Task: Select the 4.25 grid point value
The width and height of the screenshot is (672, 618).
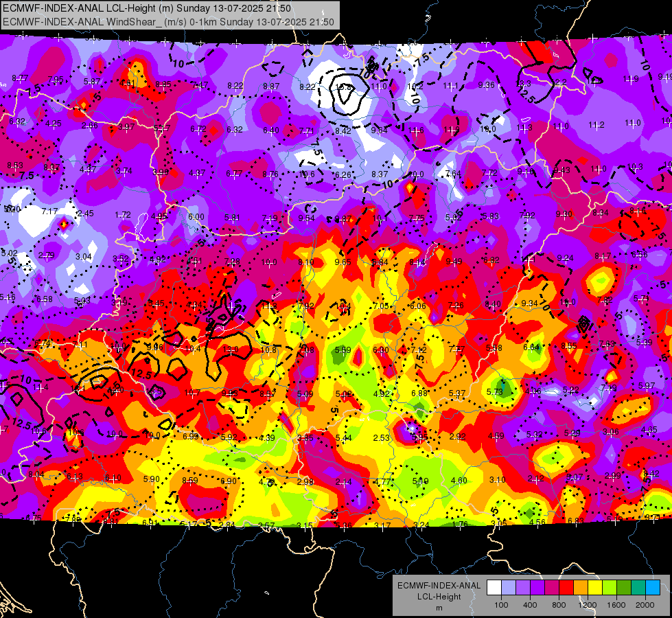Action: [53, 124]
